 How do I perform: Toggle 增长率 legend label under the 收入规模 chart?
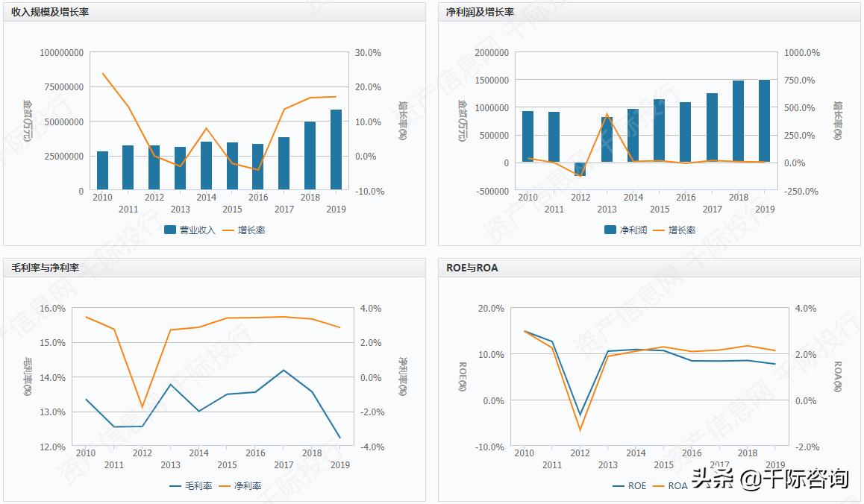pyautogui.click(x=251, y=230)
